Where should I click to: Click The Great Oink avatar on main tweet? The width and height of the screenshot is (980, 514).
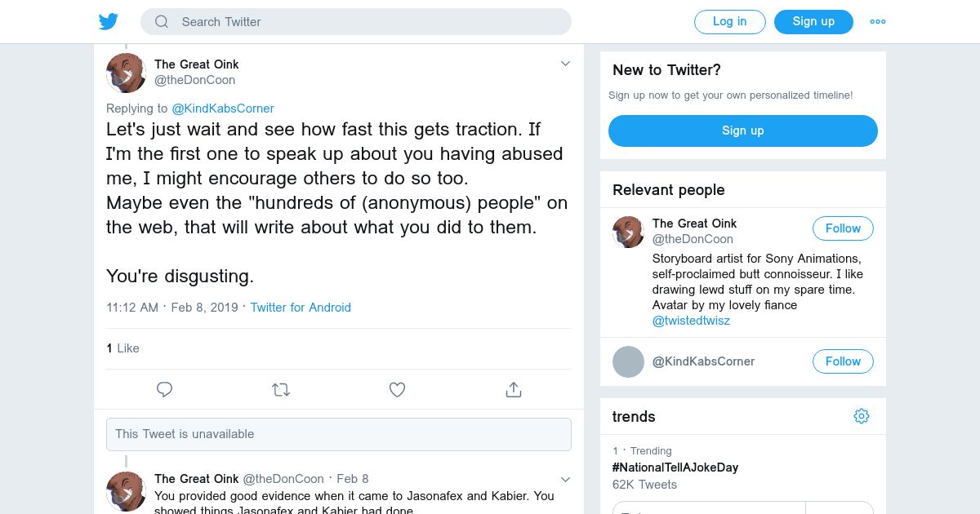126,73
